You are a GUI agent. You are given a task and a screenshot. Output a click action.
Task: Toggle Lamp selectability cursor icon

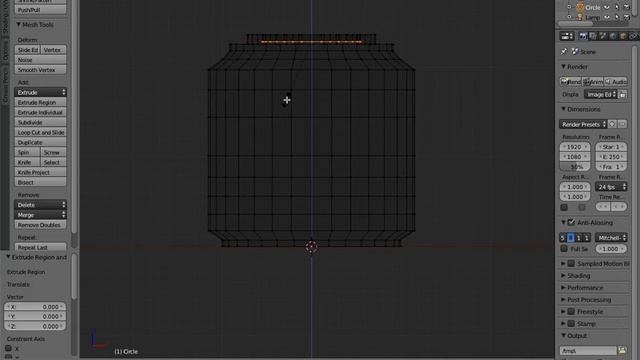tap(617, 18)
